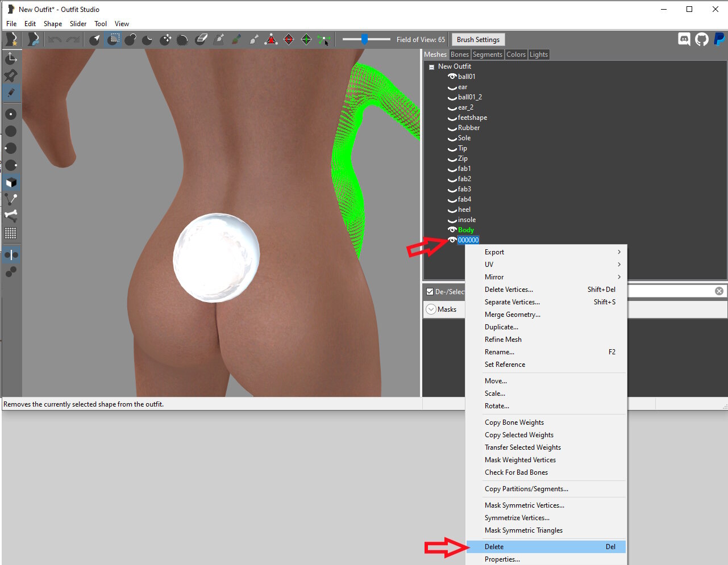The width and height of the screenshot is (728, 565).
Task: Click the Load Project icon with blue arrow
Action: (34, 39)
